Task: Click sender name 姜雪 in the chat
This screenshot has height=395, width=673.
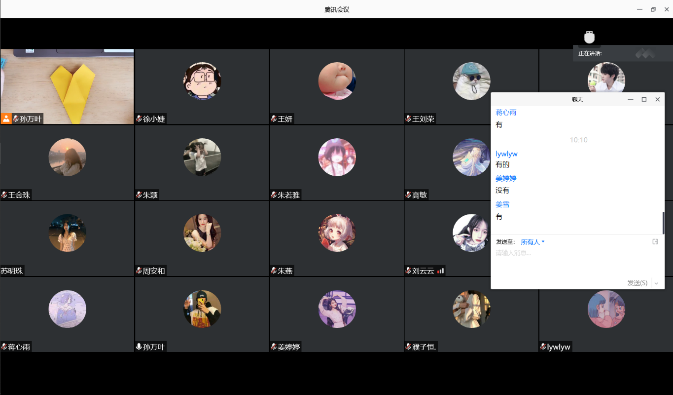Action: [x=503, y=204]
